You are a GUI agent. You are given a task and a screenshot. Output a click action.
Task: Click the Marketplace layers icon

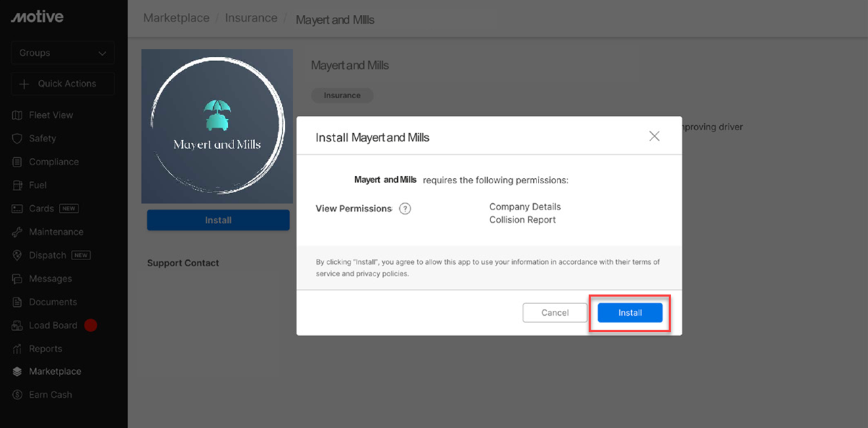coord(18,371)
